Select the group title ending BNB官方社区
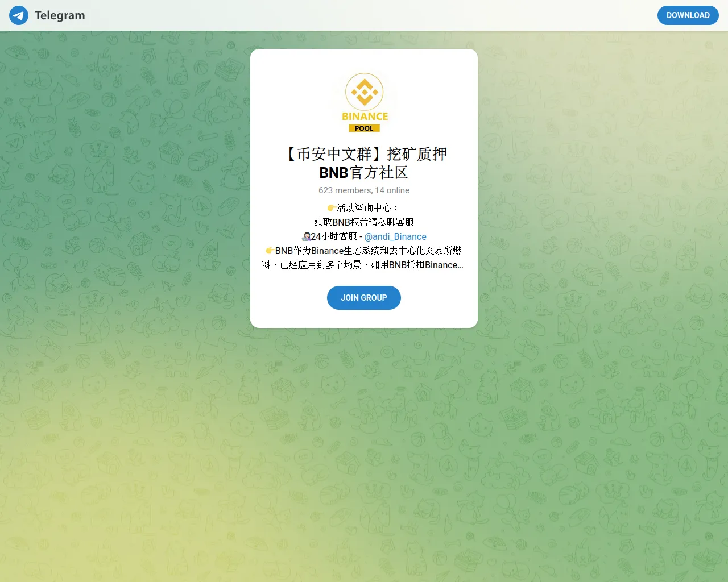The image size is (728, 582). tap(364, 163)
